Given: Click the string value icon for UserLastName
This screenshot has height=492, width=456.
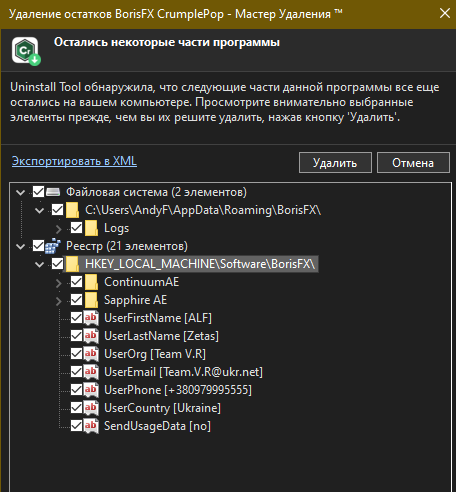Looking at the screenshot, I should point(91,336).
